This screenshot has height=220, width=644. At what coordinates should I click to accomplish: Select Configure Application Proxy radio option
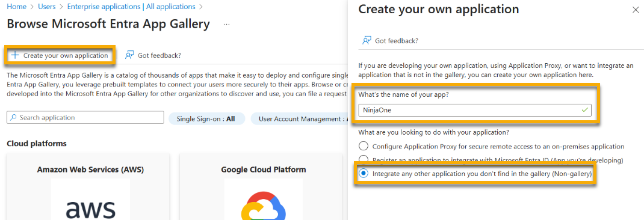(364, 146)
